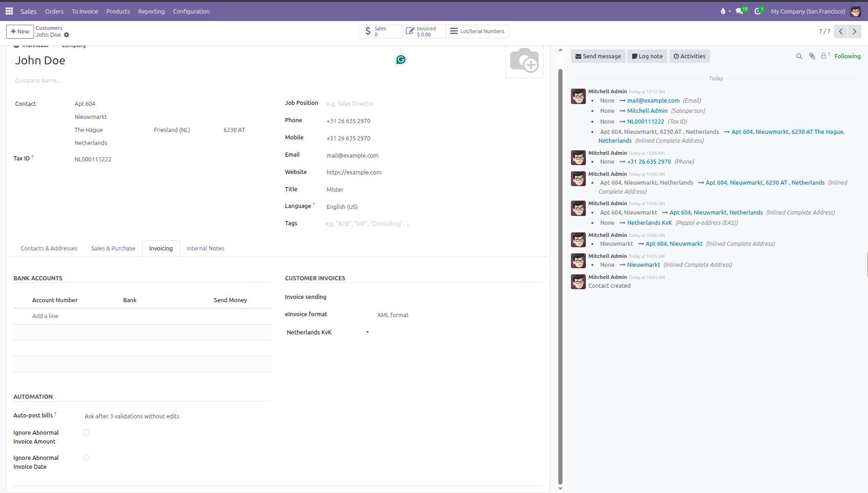Click the Following status link
This screenshot has height=493, width=868.
pyautogui.click(x=847, y=56)
